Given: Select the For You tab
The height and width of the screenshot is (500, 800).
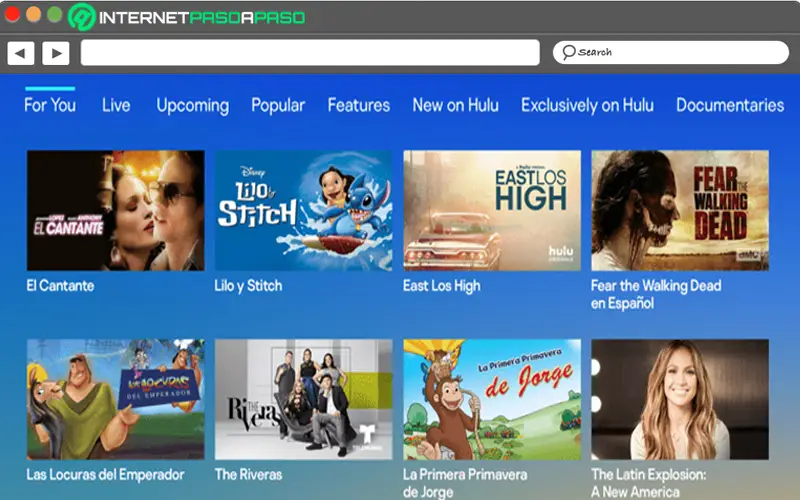Looking at the screenshot, I should pos(50,105).
